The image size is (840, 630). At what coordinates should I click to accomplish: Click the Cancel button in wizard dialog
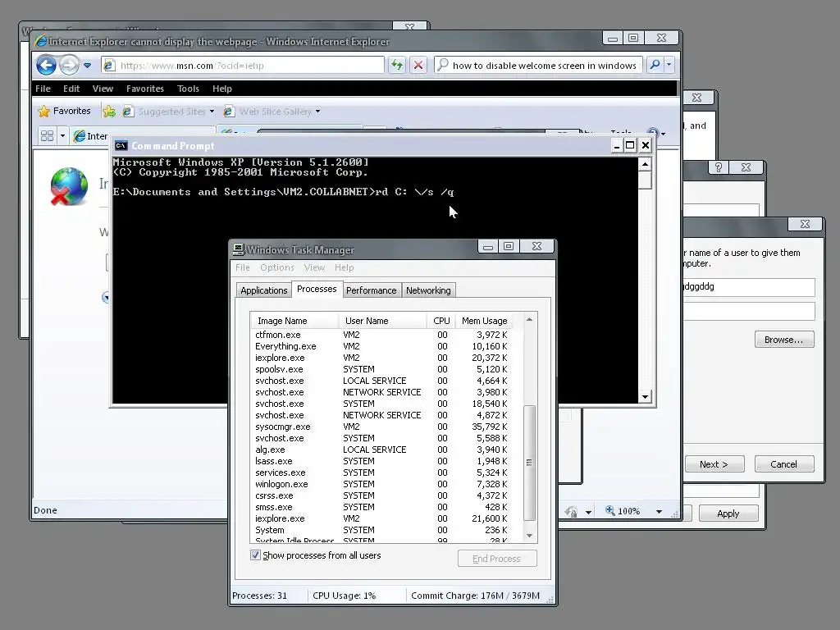[x=784, y=464]
